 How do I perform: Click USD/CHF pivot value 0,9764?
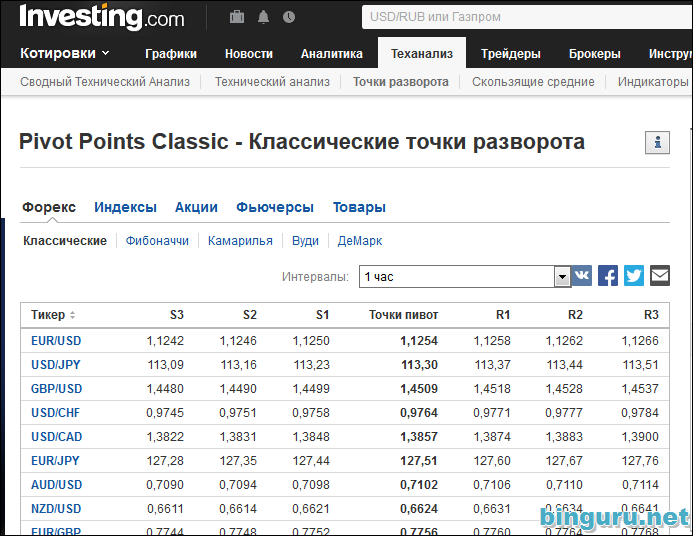(419, 413)
